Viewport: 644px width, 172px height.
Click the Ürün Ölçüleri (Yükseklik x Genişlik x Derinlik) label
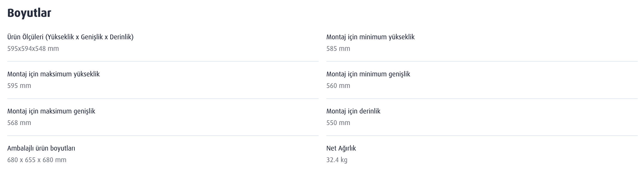click(70, 37)
